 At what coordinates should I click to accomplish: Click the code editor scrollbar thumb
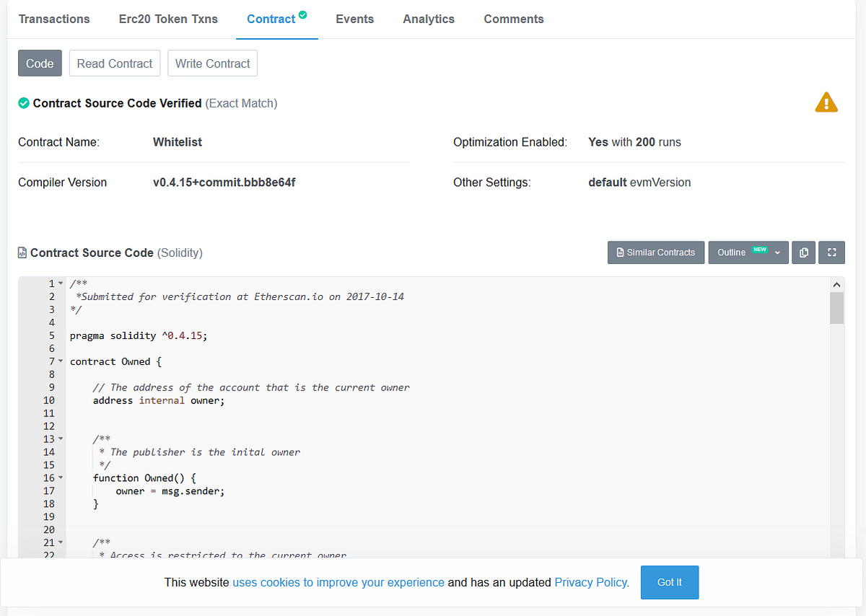tap(837, 308)
